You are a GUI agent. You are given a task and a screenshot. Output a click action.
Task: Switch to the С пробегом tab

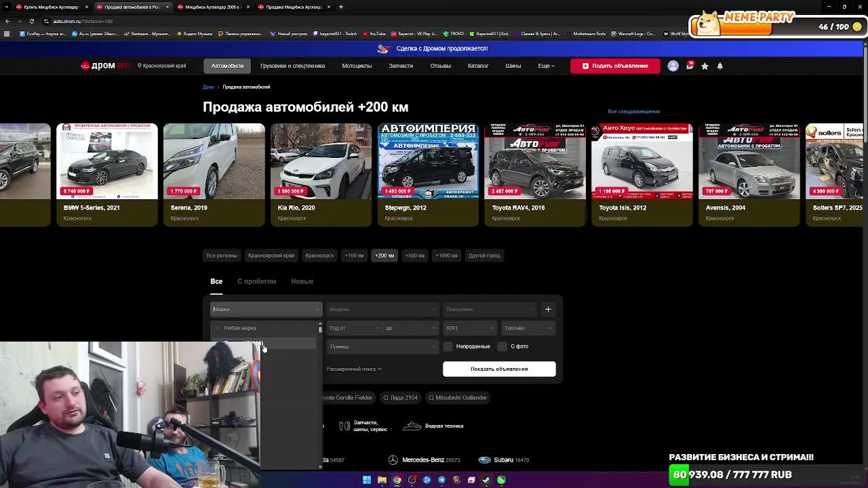click(x=256, y=281)
